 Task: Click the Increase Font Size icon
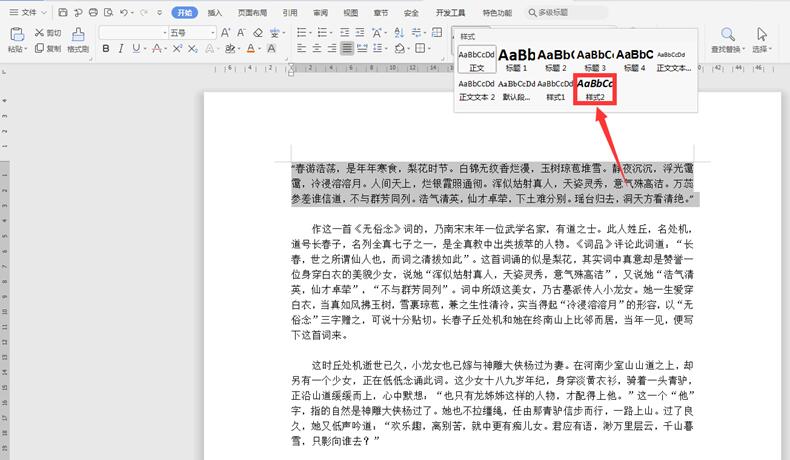(223, 33)
